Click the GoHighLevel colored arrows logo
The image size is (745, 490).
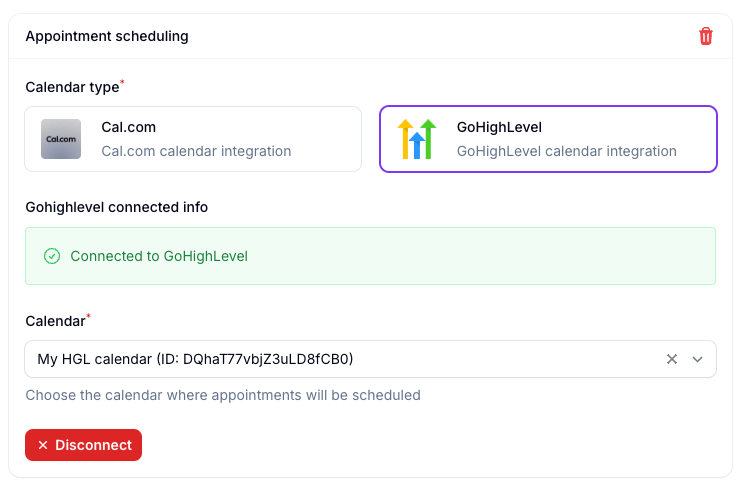click(417, 139)
